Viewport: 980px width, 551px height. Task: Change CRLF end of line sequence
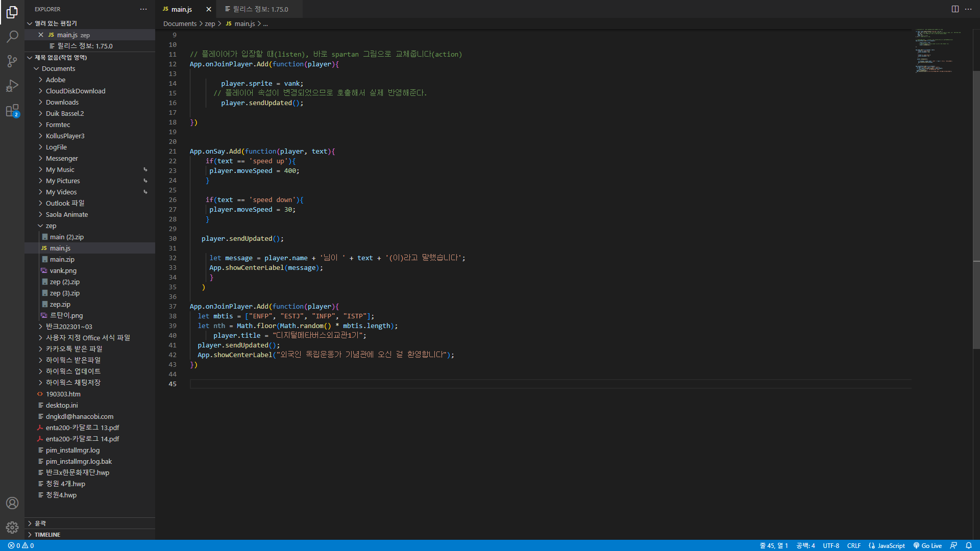click(x=854, y=545)
